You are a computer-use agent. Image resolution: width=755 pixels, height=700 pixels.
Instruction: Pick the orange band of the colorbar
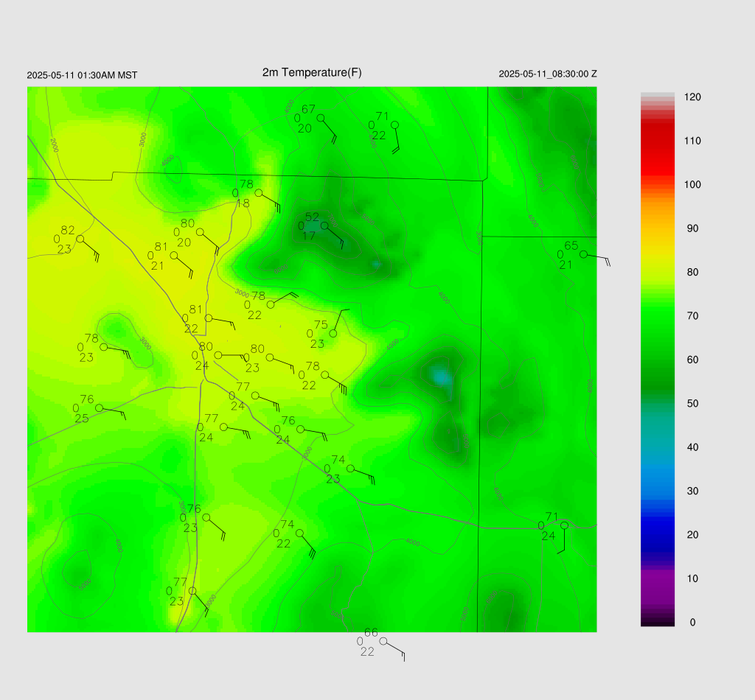coord(657,209)
